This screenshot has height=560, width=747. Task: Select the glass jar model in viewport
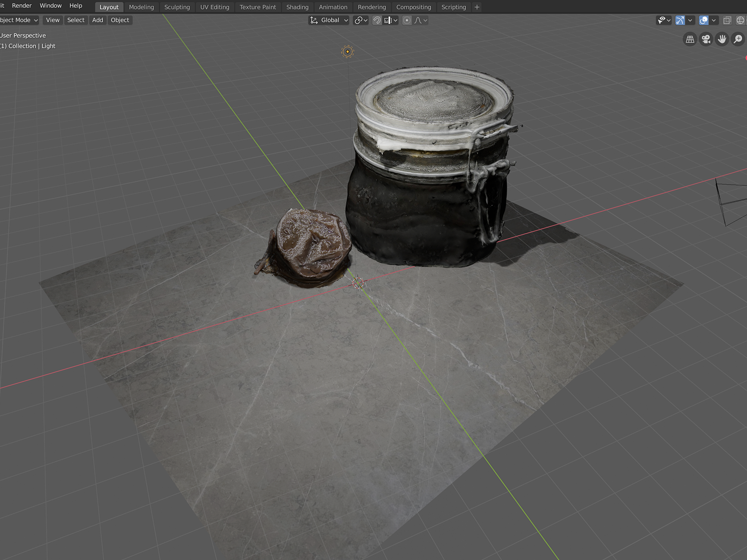(431, 168)
